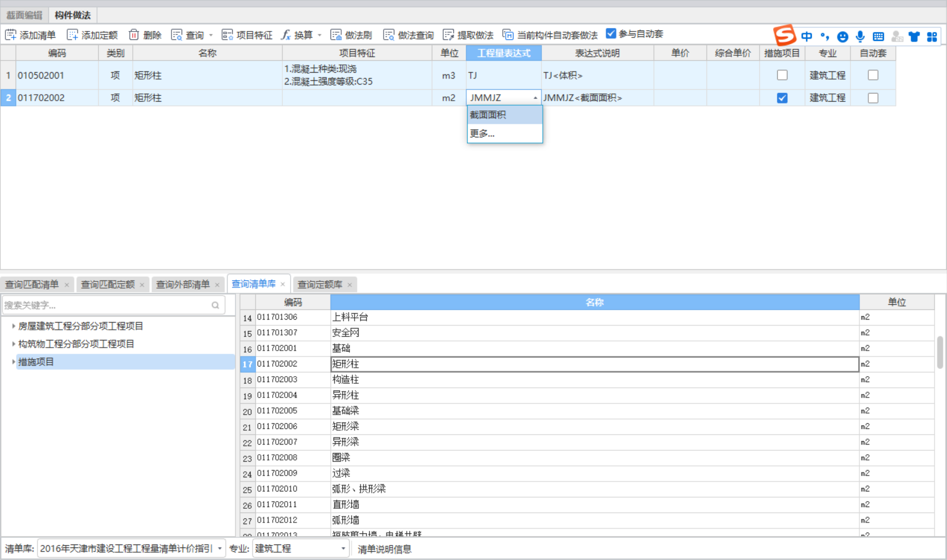Expand 房屋建筑工程分部分项工程项目 tree node
This screenshot has width=947, height=560.
[x=14, y=326]
